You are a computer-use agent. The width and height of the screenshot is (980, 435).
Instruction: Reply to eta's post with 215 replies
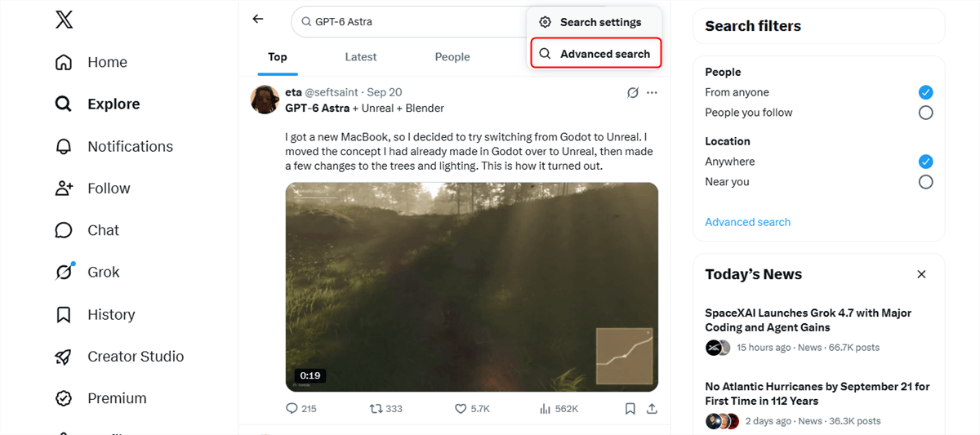301,408
